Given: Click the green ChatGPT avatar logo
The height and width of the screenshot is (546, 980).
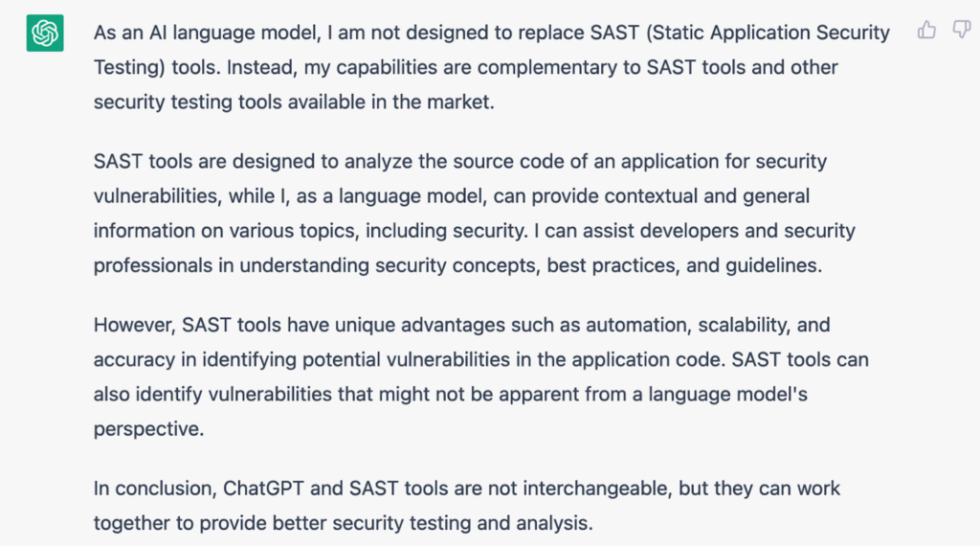Looking at the screenshot, I should [45, 33].
